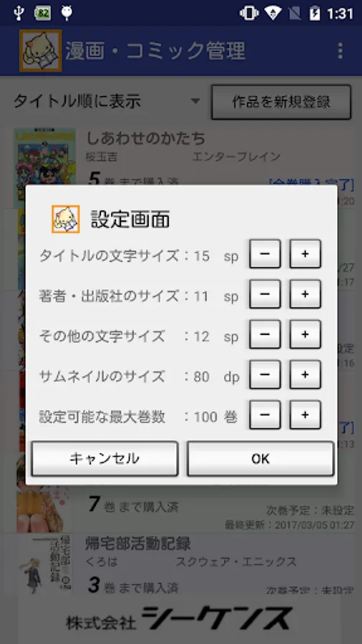Enlarge サムネイルのサイズ using the plus button
Screen dimensions: 362x644
click(305, 375)
